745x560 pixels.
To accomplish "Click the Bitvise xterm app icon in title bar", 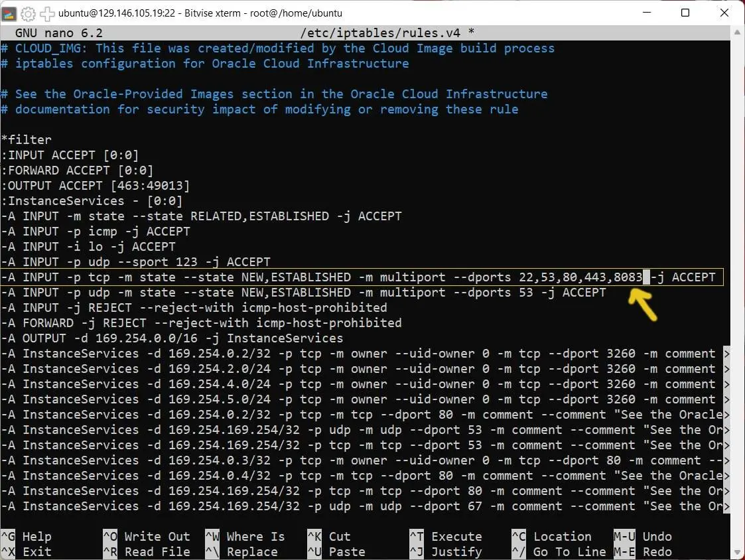I will [x=9, y=13].
